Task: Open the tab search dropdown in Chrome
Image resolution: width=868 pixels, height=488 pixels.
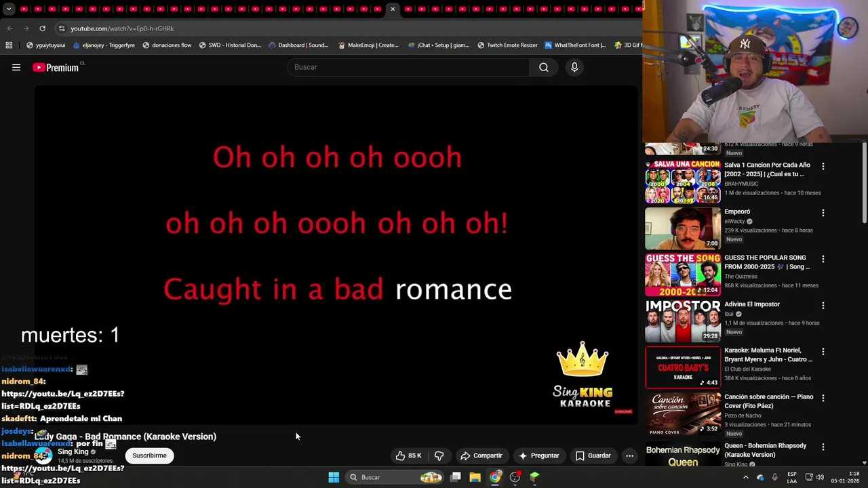Action: click(9, 9)
